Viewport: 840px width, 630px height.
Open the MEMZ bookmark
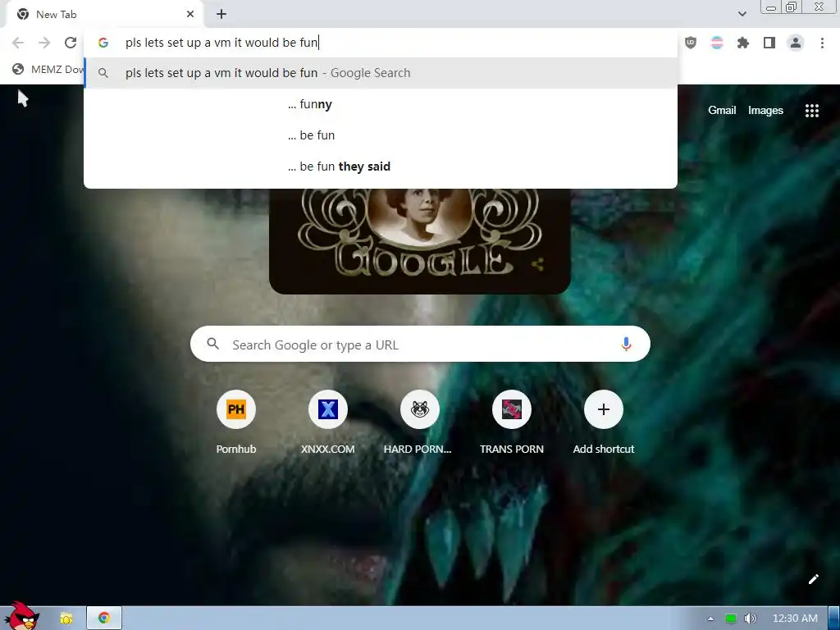[x=48, y=69]
